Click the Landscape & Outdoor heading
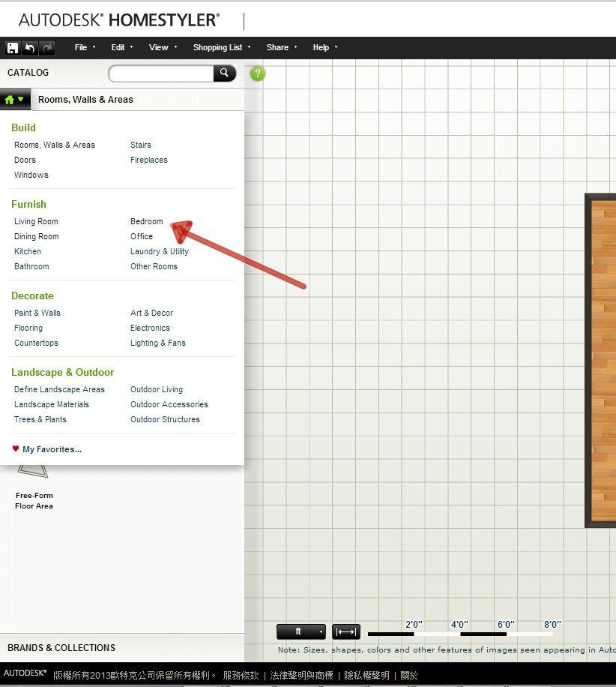Image resolution: width=616 pixels, height=687 pixels. tap(62, 373)
